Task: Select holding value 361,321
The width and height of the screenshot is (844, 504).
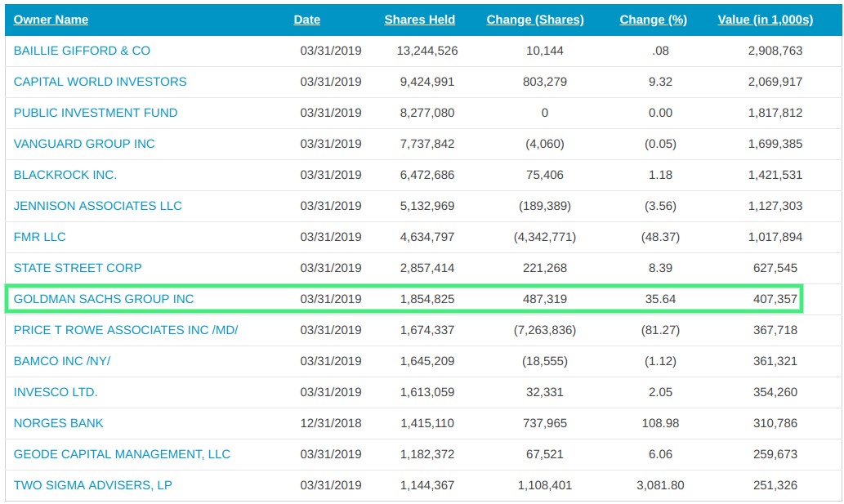Action: pos(775,361)
